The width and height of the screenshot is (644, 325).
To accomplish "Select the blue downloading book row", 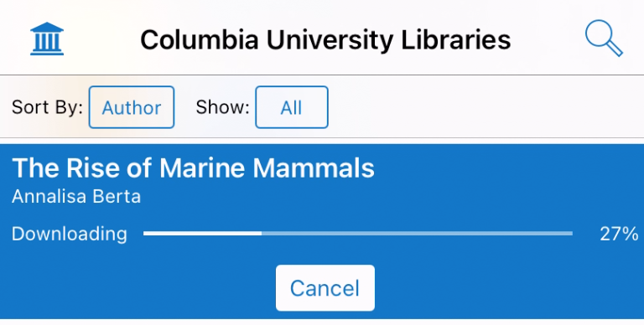I will pos(322,231).
